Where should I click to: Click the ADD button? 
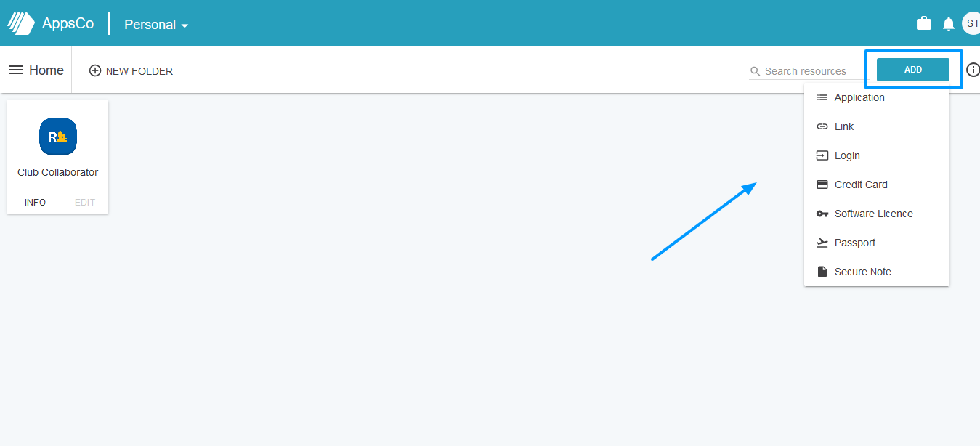913,70
